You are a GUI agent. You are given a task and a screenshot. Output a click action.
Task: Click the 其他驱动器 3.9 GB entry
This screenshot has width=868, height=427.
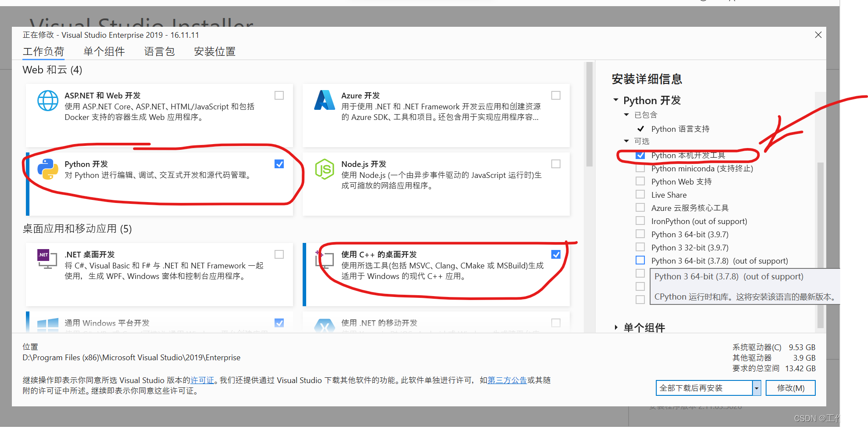click(774, 358)
